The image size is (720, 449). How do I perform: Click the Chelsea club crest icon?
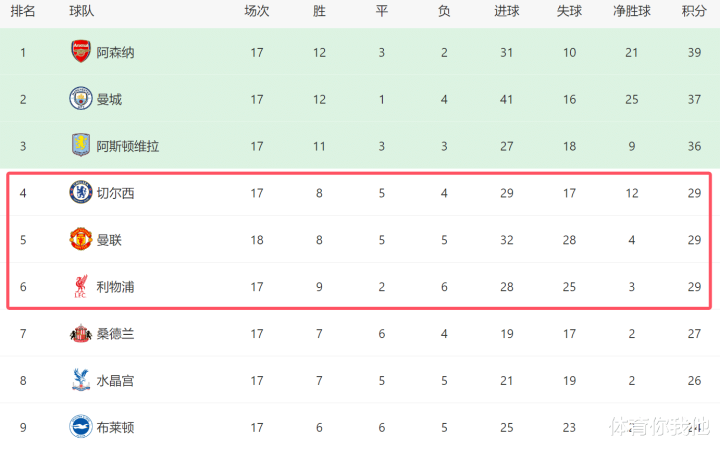(81, 193)
